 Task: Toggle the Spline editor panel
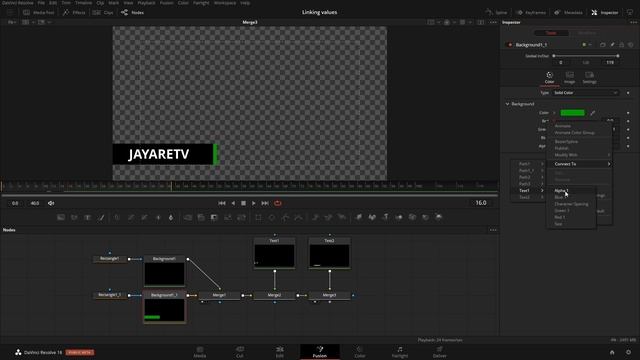[x=496, y=13]
